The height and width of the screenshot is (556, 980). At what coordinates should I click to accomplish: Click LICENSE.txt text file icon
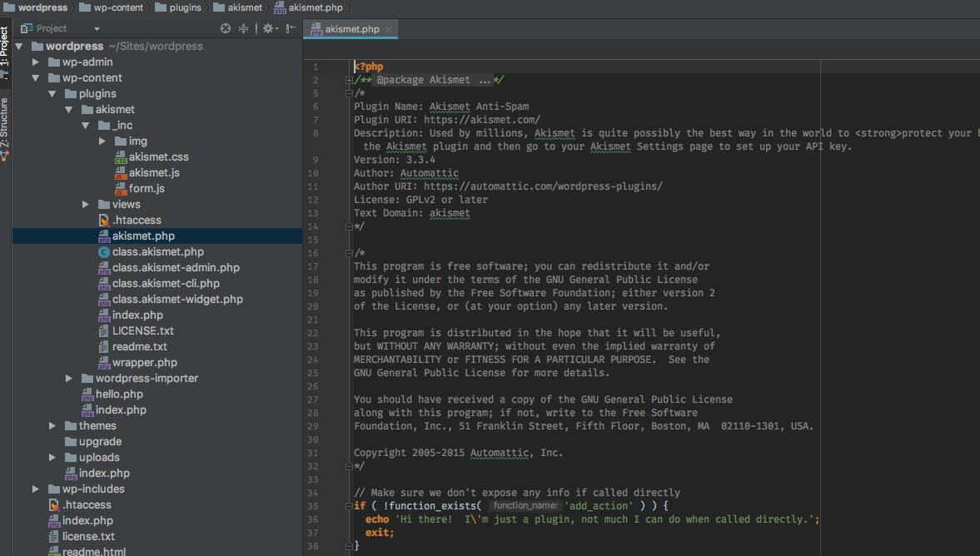point(104,331)
